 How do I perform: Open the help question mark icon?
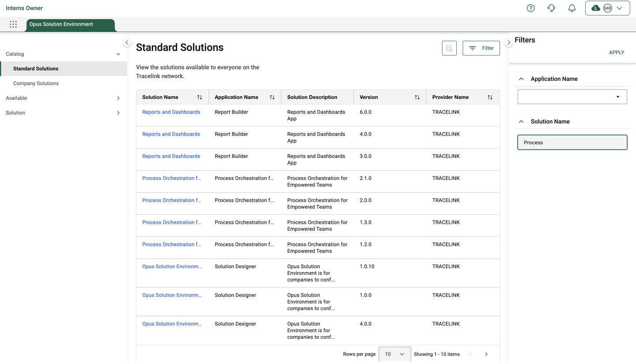(530, 8)
